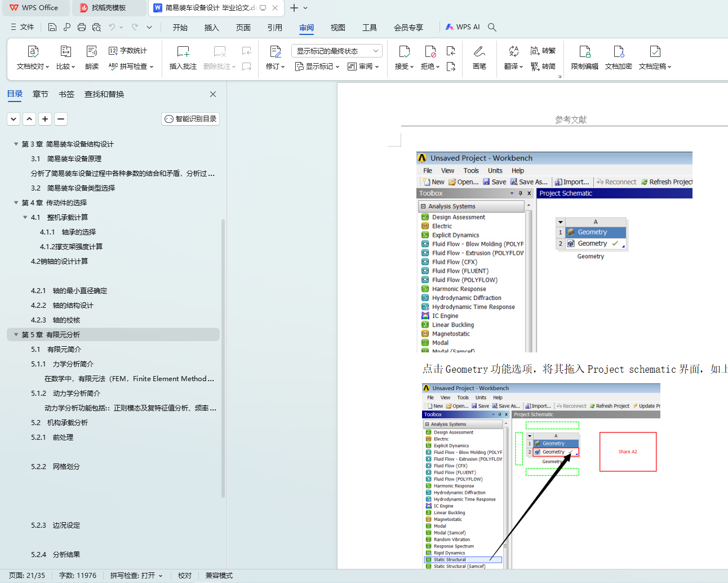Switch to the 书签 sidebar tab
Viewport: 728px width, 583px height.
66,94
